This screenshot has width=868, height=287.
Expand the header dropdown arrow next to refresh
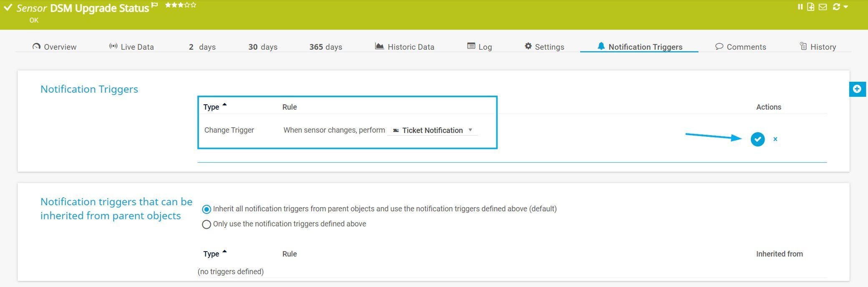coord(845,7)
